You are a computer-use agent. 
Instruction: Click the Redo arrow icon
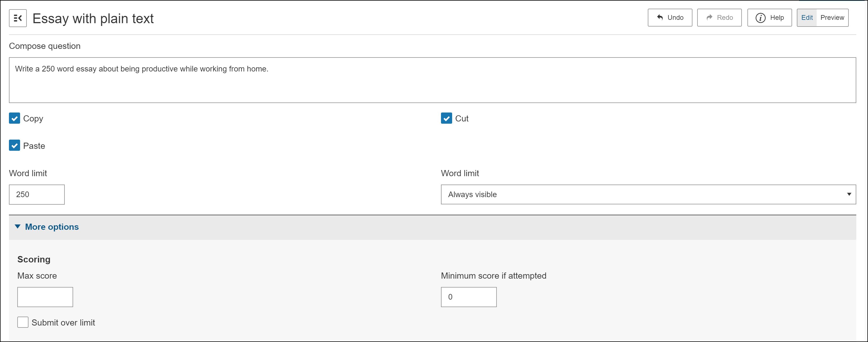[709, 18]
